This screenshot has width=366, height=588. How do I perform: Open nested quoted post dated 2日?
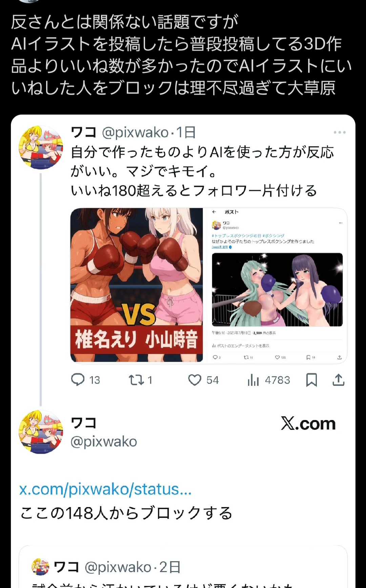coord(183,567)
